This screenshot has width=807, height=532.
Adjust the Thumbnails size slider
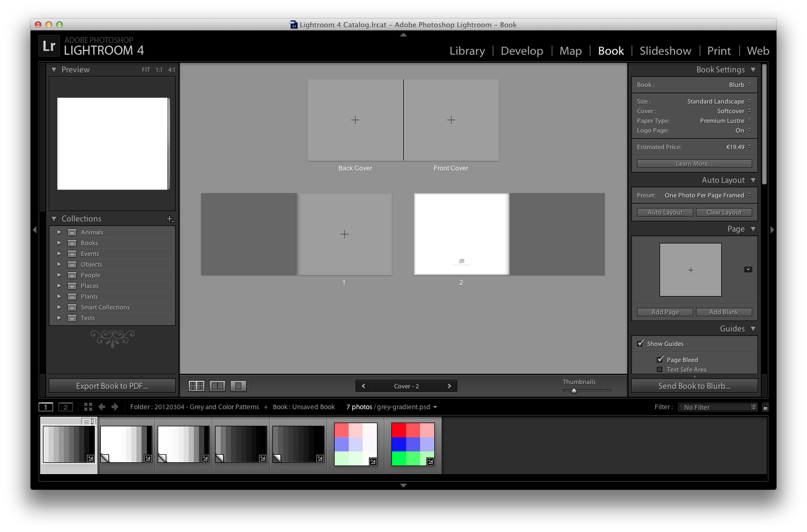[x=574, y=390]
